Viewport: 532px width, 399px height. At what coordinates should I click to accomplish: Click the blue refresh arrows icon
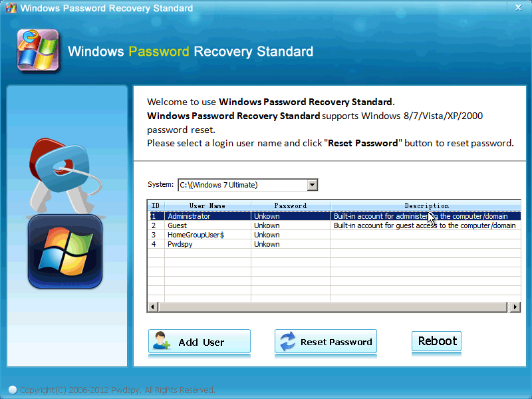(288, 341)
